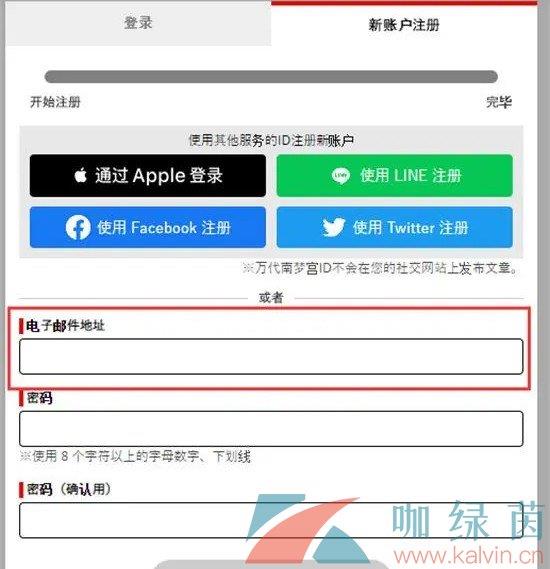Click the 完毕 step label
550x569 pixels.
(x=499, y=102)
